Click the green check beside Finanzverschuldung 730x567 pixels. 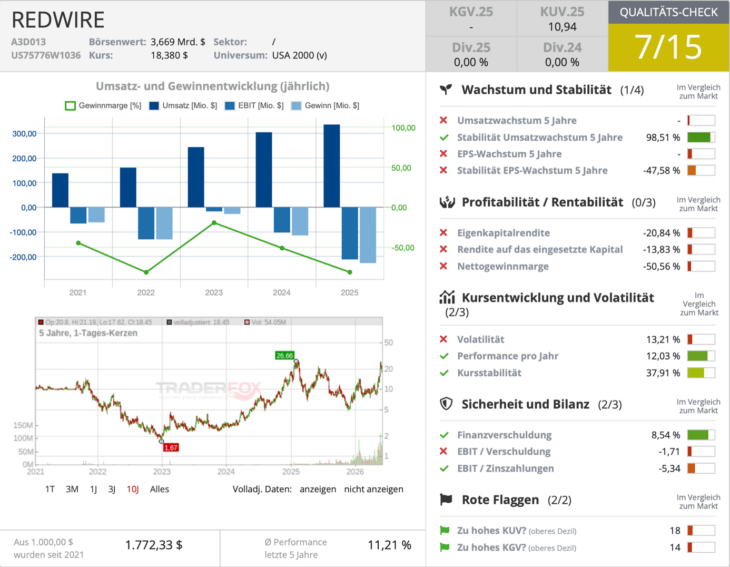444,435
